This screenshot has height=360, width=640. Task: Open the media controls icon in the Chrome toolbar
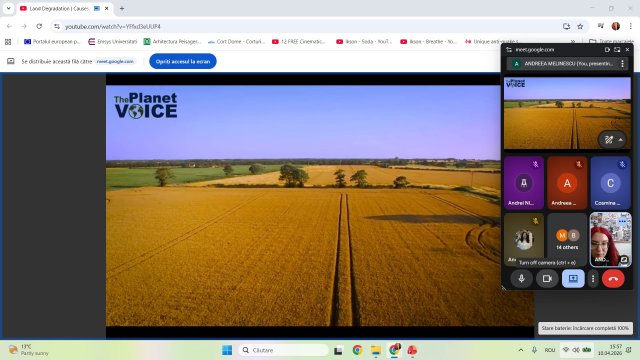pos(600,26)
